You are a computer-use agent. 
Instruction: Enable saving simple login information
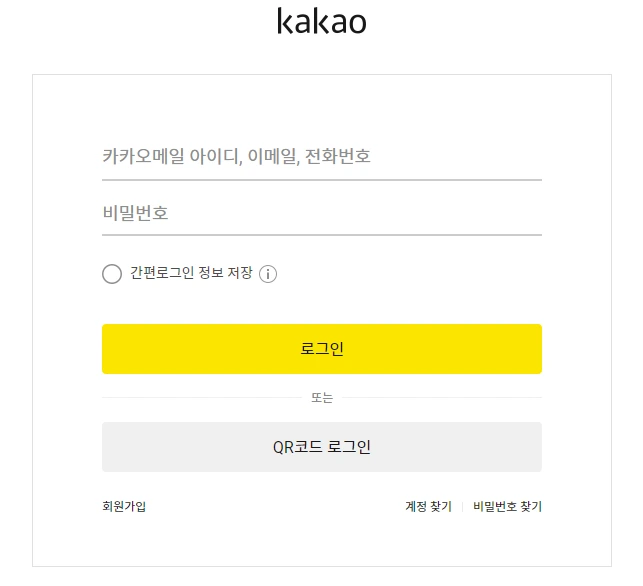[112, 274]
